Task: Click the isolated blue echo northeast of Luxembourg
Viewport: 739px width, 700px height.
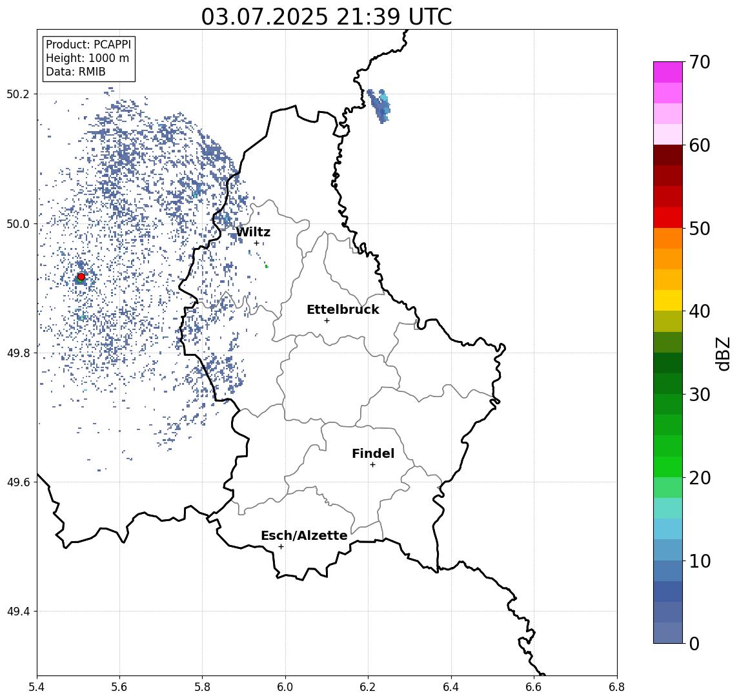Action: click(x=379, y=106)
